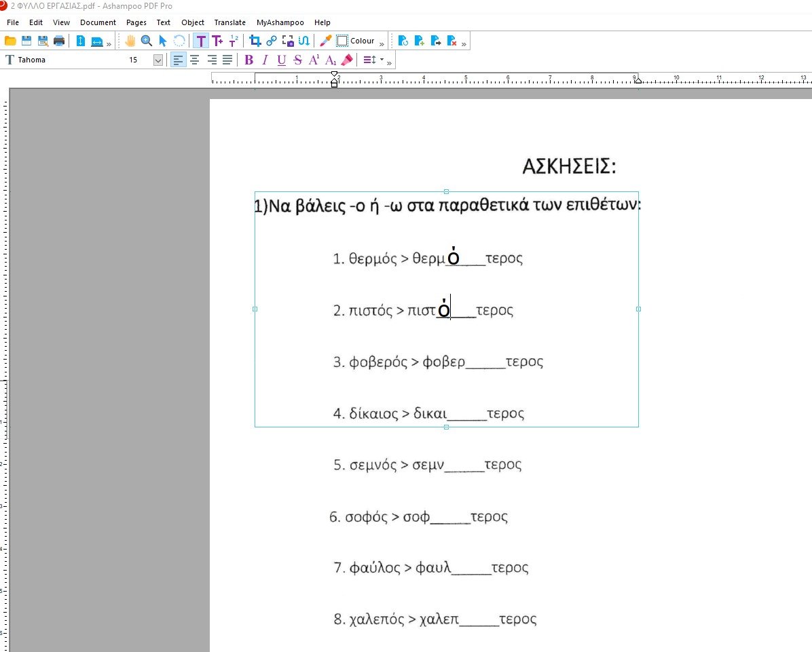Toggle center alignment

click(195, 60)
